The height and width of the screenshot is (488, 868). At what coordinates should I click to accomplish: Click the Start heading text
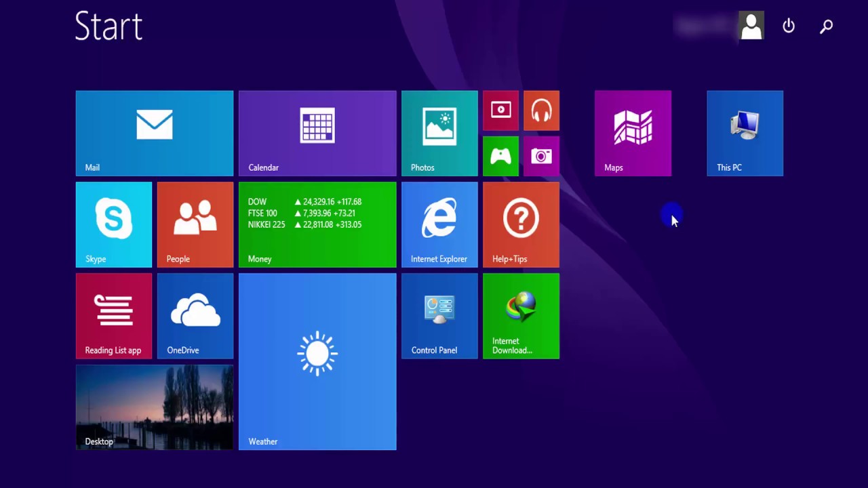click(108, 26)
